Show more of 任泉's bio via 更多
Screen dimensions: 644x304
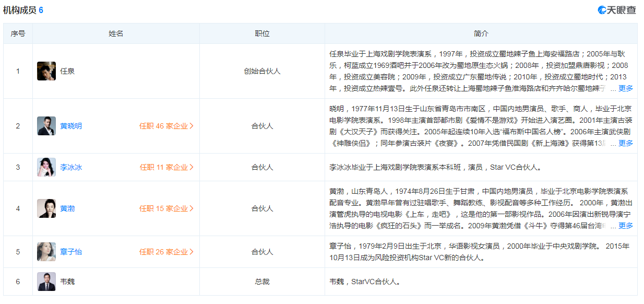coord(625,88)
